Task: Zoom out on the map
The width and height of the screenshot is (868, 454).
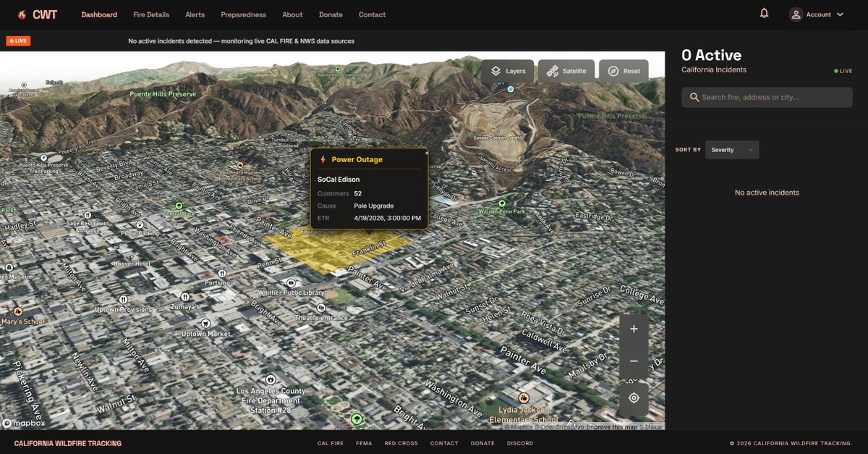Action: tap(634, 361)
